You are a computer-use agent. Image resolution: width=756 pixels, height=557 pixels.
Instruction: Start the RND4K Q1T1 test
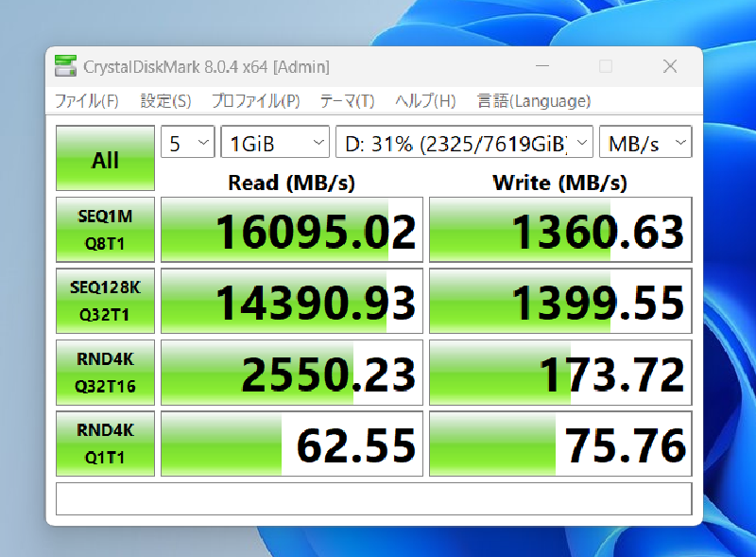tap(105, 443)
